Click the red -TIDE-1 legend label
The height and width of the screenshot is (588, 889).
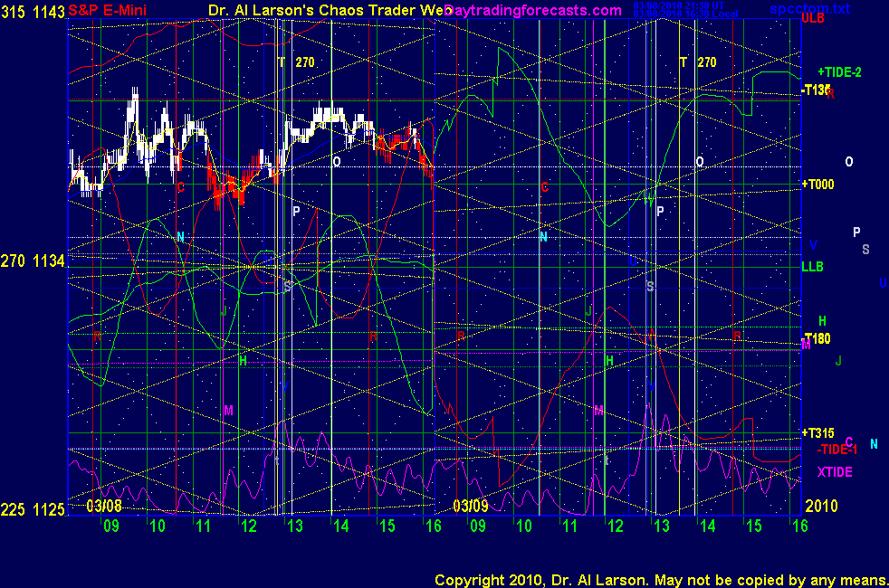[x=836, y=450]
